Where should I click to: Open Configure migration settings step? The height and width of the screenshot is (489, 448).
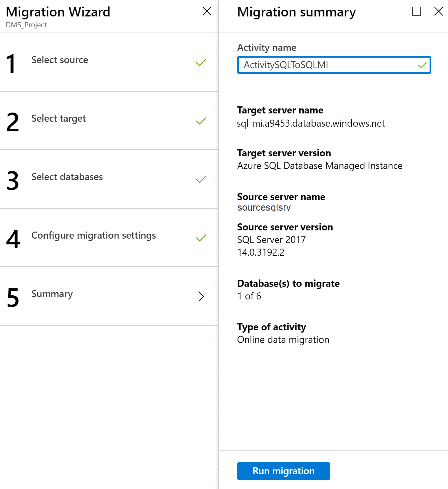93,235
